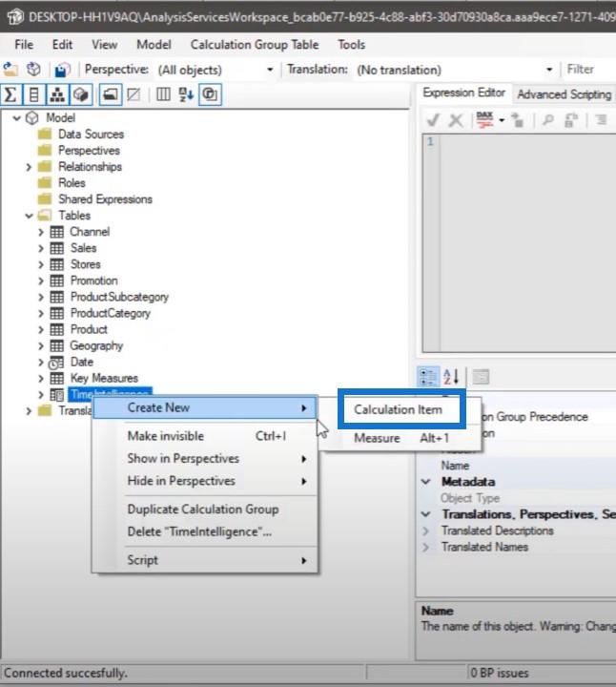This screenshot has height=687, width=616.
Task: Click the find magnifier icon in editor
Action: pos(548,119)
